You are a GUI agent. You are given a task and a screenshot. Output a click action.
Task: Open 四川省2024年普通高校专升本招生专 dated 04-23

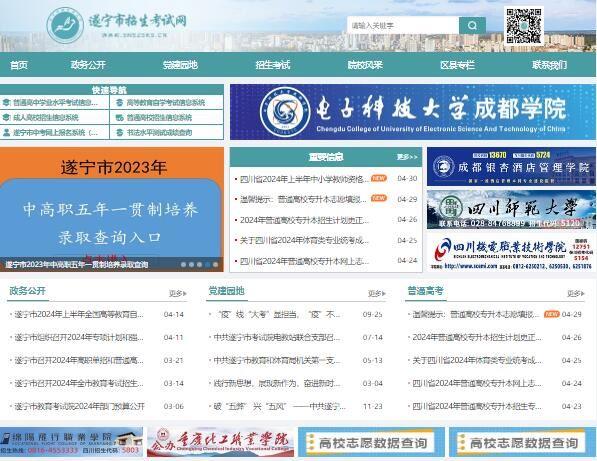(477, 406)
